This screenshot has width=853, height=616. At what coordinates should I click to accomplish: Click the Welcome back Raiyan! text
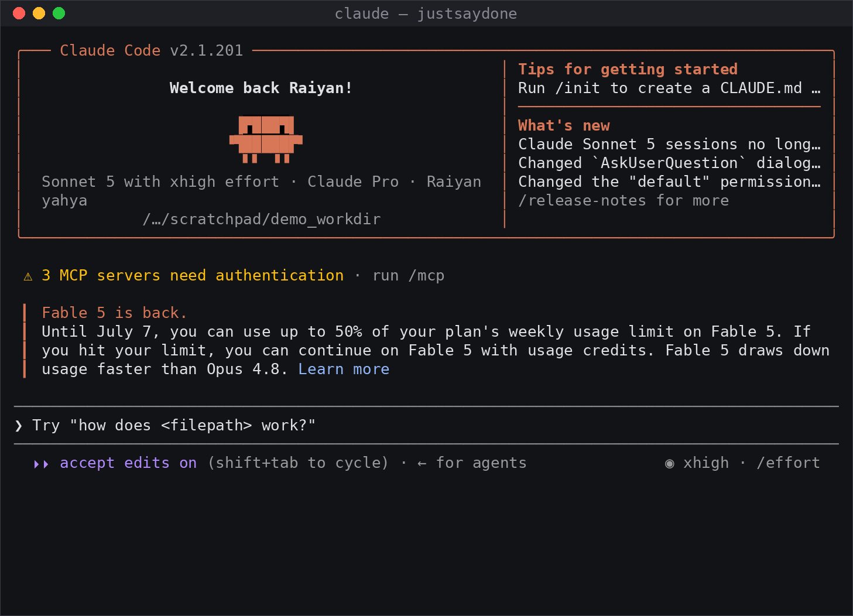point(261,88)
